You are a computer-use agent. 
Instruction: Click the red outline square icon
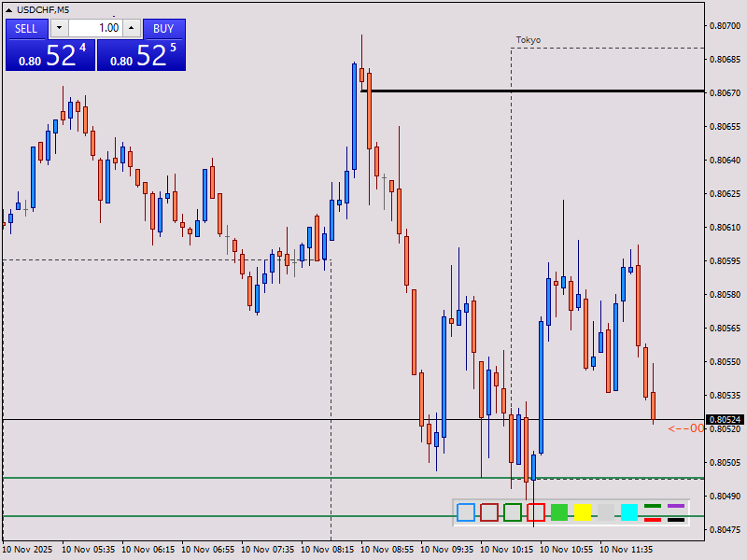pos(535,511)
